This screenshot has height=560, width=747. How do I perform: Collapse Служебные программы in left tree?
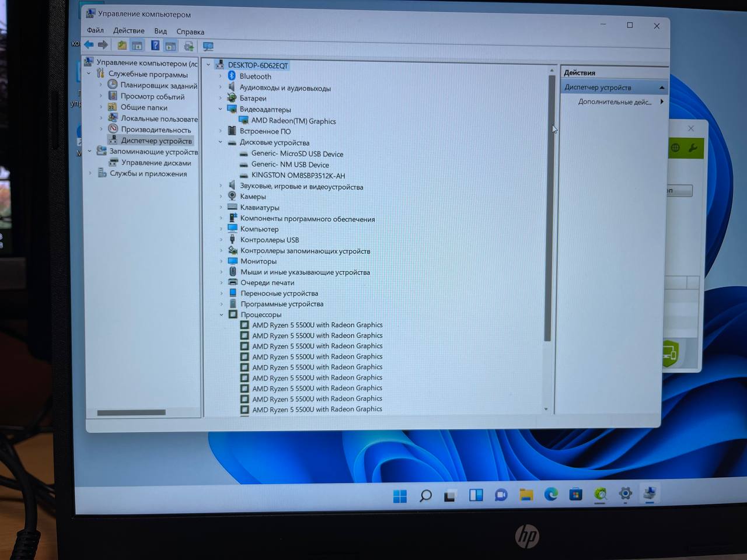89,73
